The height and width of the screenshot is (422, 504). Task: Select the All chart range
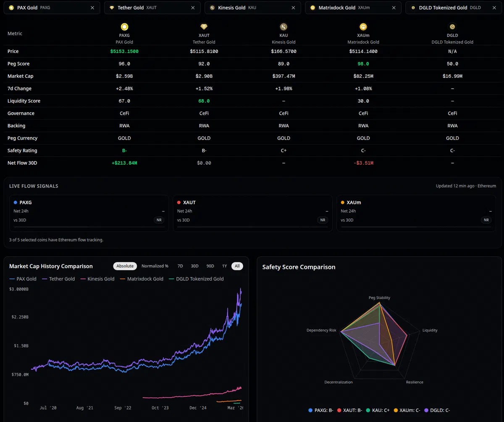pos(237,266)
